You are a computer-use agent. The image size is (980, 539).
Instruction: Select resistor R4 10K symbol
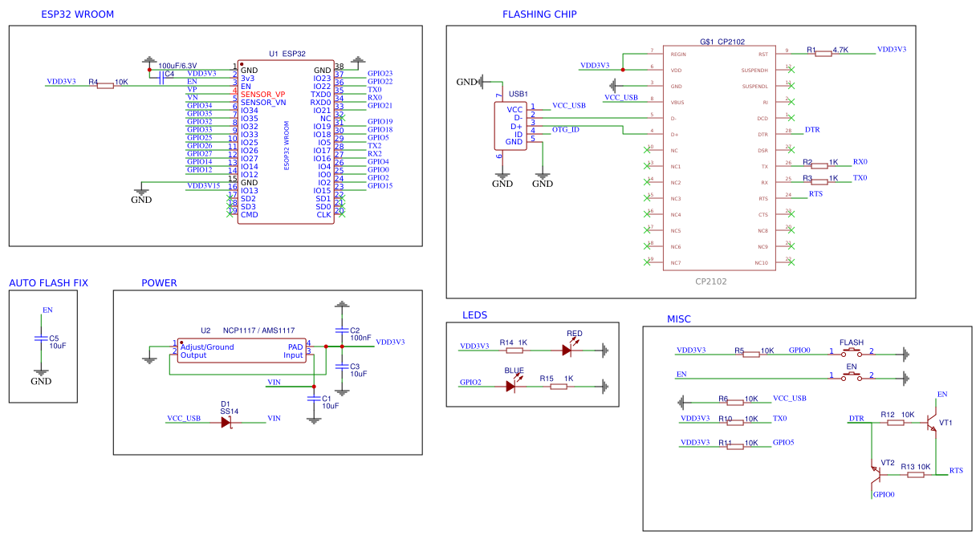tap(105, 85)
